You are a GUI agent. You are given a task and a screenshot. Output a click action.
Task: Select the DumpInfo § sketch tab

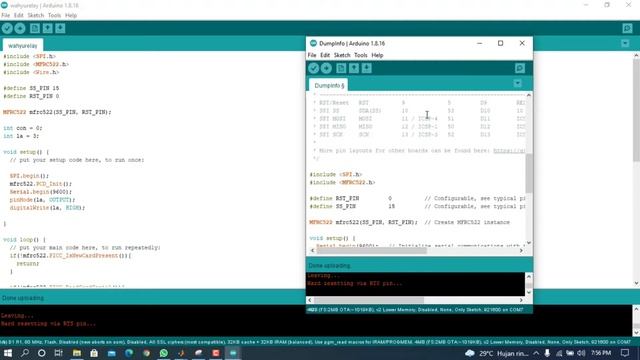[x=329, y=85]
